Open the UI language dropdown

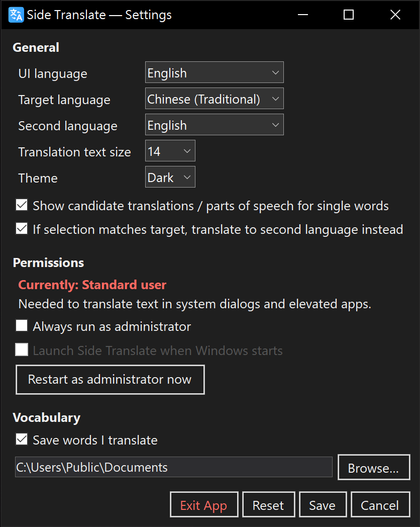pos(214,72)
